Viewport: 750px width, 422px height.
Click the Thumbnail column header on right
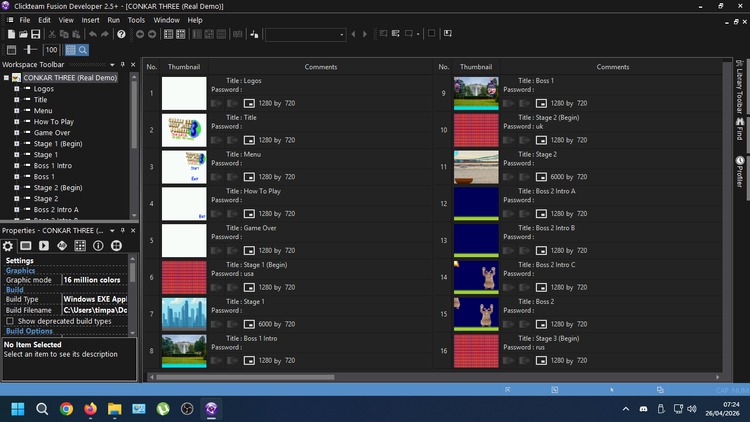[x=476, y=67]
